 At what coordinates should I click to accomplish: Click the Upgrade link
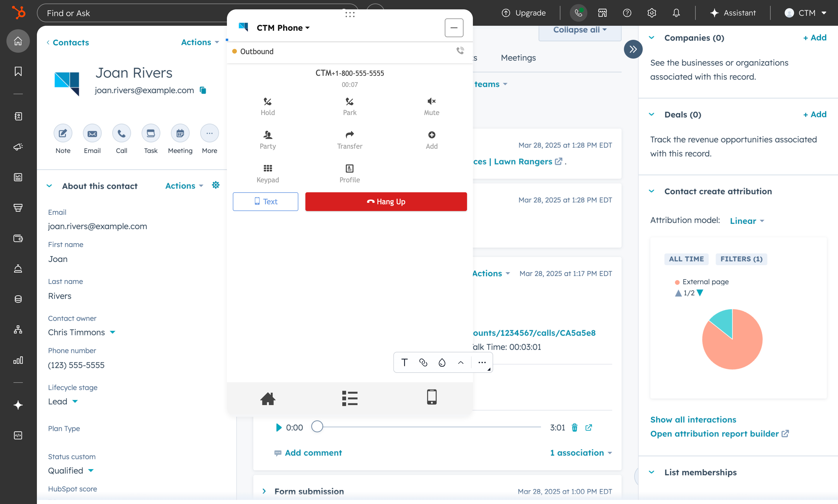coord(524,13)
